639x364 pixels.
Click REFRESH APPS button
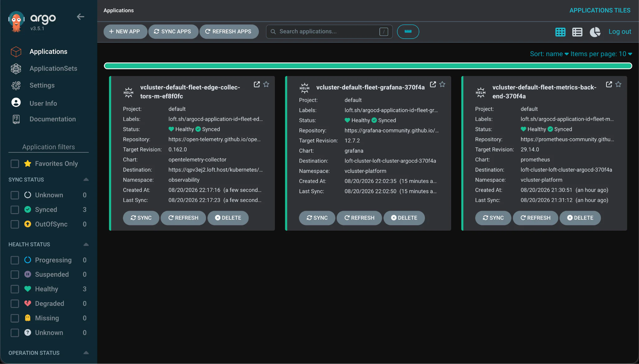coord(229,31)
